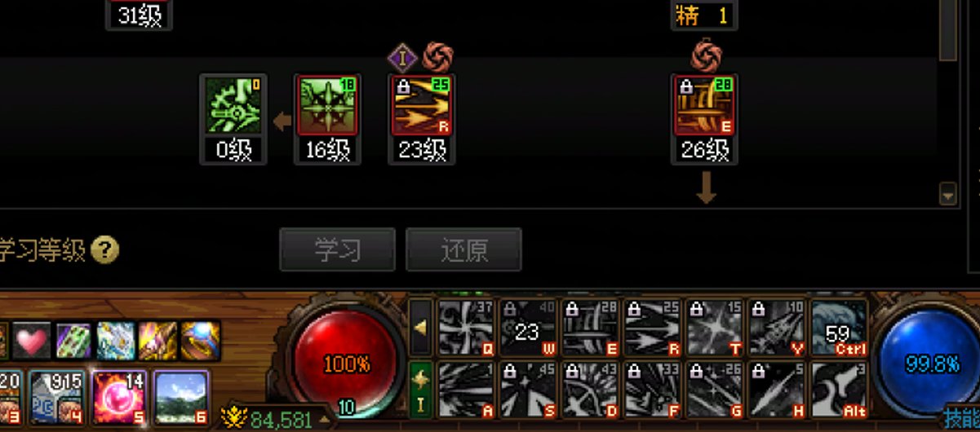
Task: Select the 23级 arrow skill bound to R
Action: point(422,105)
